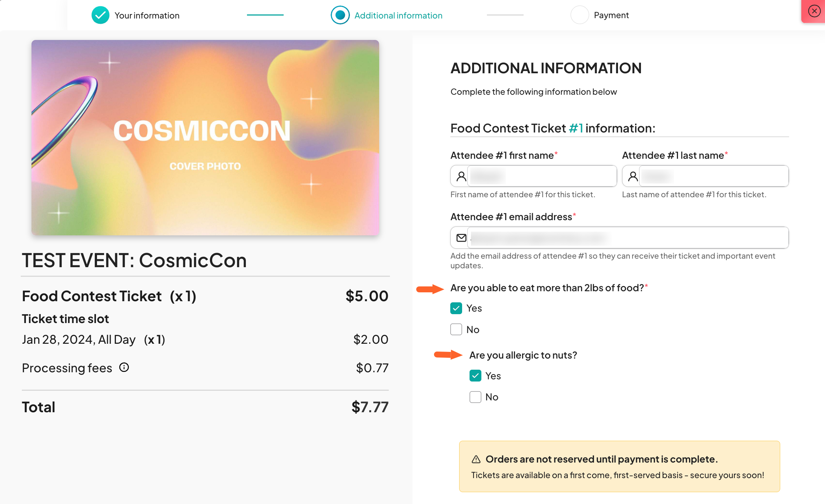Click the envelope icon in email field
Viewport: 825px width, 504px height.
tap(461, 238)
